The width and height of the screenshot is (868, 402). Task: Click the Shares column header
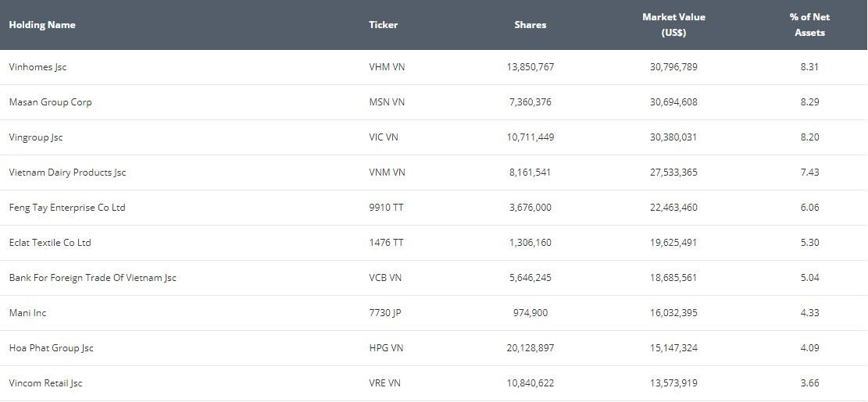pyautogui.click(x=530, y=25)
